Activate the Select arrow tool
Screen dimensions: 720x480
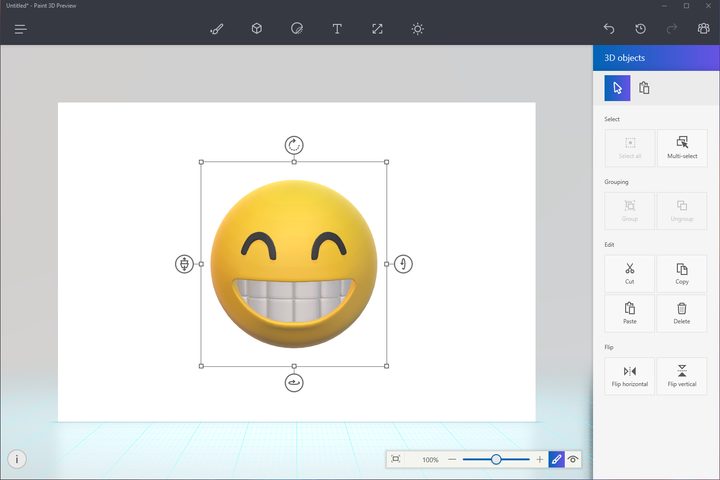coord(617,88)
